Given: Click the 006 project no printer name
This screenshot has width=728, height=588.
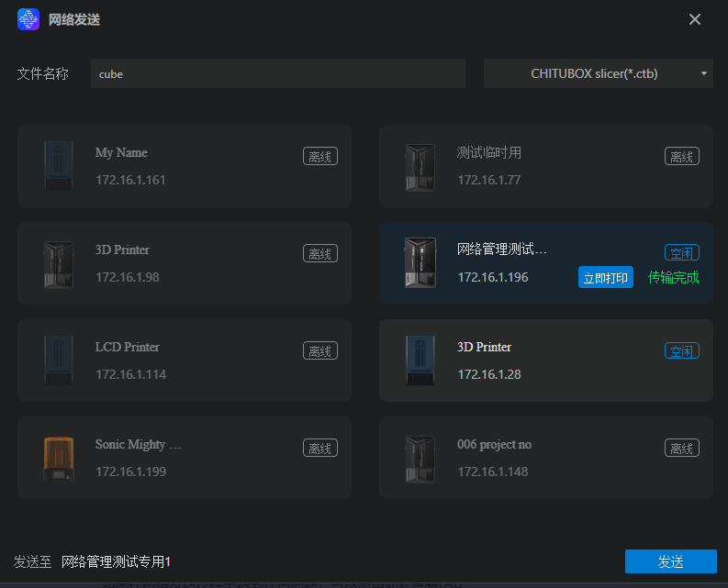Looking at the screenshot, I should [494, 445].
